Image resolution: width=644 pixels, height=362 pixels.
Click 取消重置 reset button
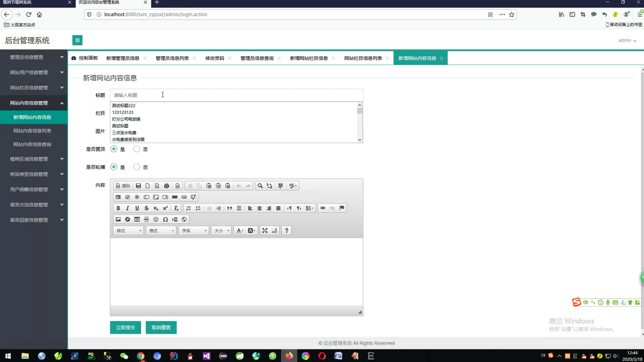coord(161,327)
